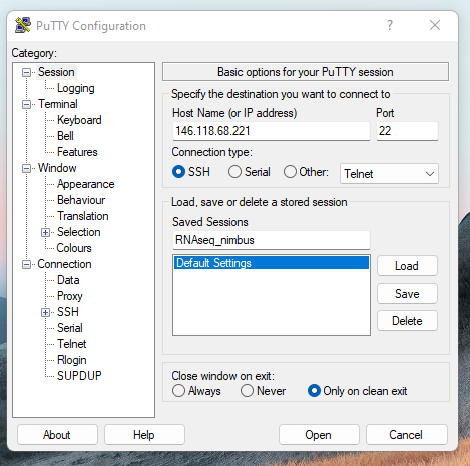Save the RNAseq_nimbus session
Screen dimensions: 470x466
click(407, 294)
